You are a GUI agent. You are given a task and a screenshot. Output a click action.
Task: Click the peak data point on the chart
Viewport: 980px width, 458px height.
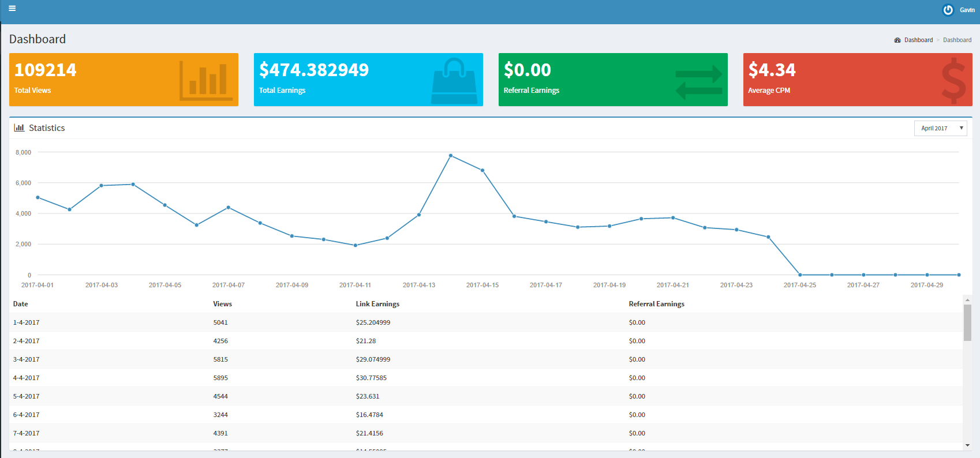pos(451,156)
